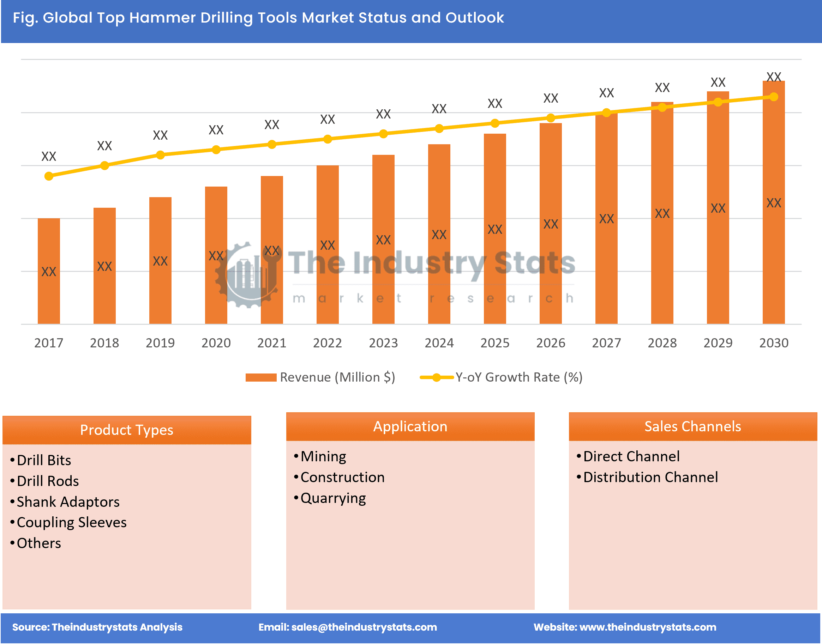This screenshot has height=644, width=822.
Task: Click the Product Types header
Action: [127, 430]
